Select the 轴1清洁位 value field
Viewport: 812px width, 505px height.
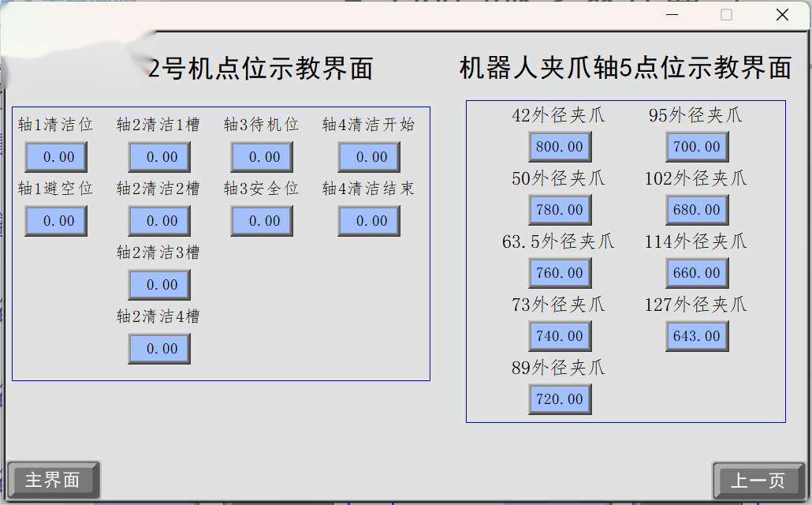click(56, 157)
